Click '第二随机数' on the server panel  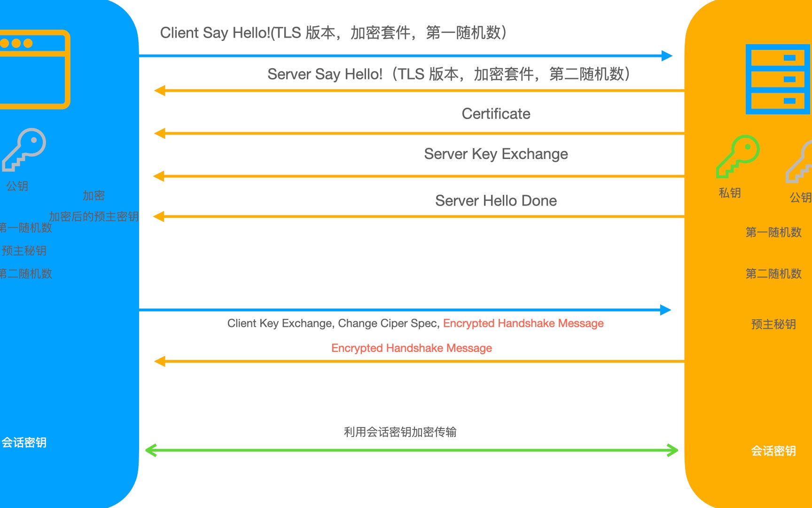[x=773, y=274]
